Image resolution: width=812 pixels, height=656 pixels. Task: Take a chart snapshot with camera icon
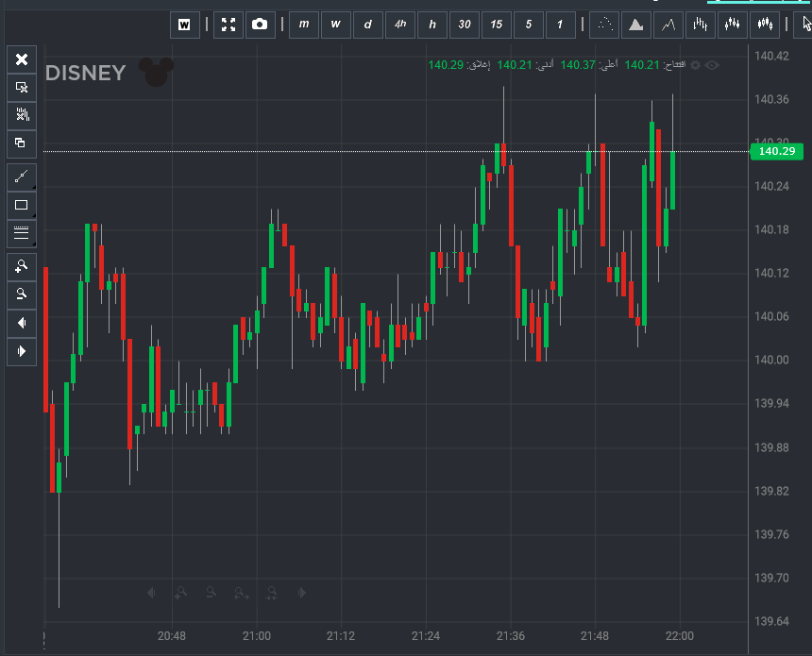tap(260, 25)
